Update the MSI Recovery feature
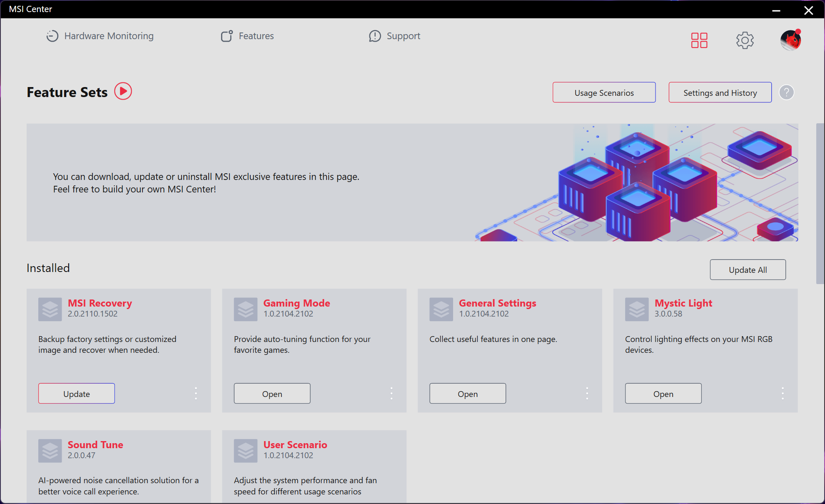The image size is (825, 504). click(77, 394)
